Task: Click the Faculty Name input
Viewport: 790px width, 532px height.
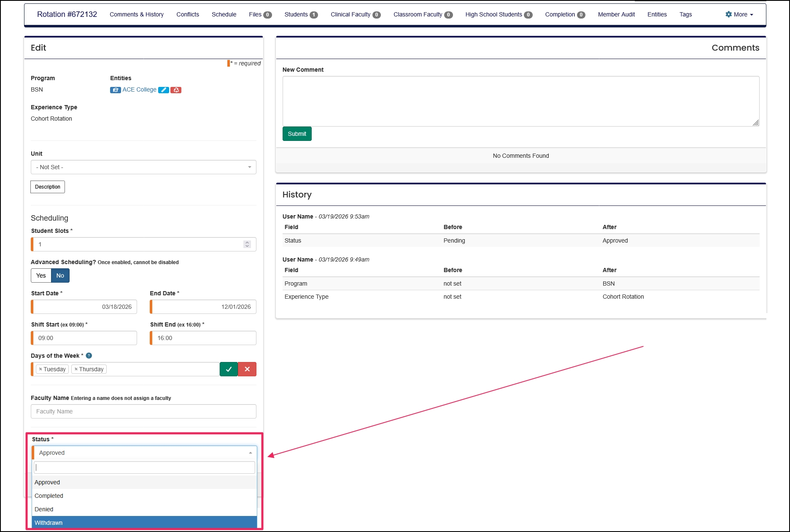Action: [143, 411]
